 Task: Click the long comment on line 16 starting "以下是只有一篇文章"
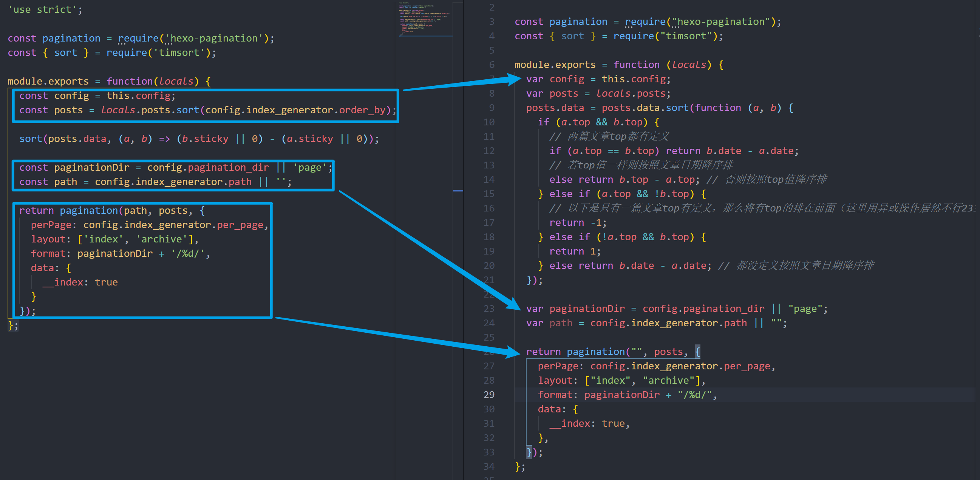tap(762, 208)
